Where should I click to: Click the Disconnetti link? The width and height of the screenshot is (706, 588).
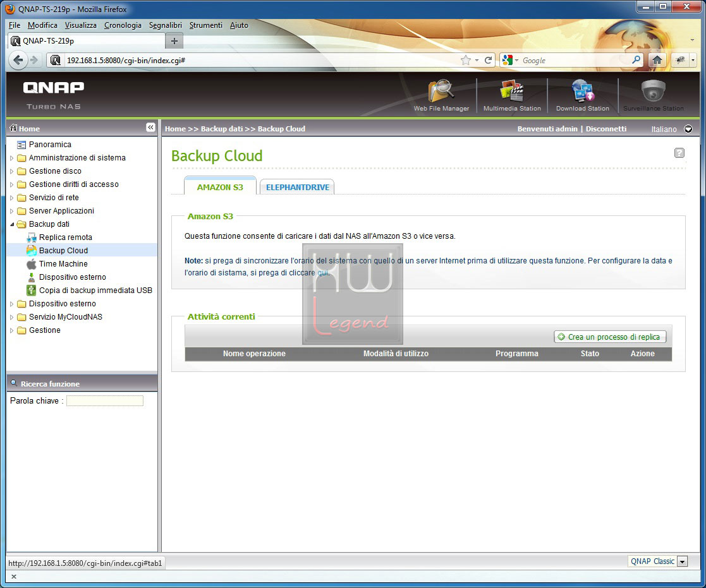[606, 129]
